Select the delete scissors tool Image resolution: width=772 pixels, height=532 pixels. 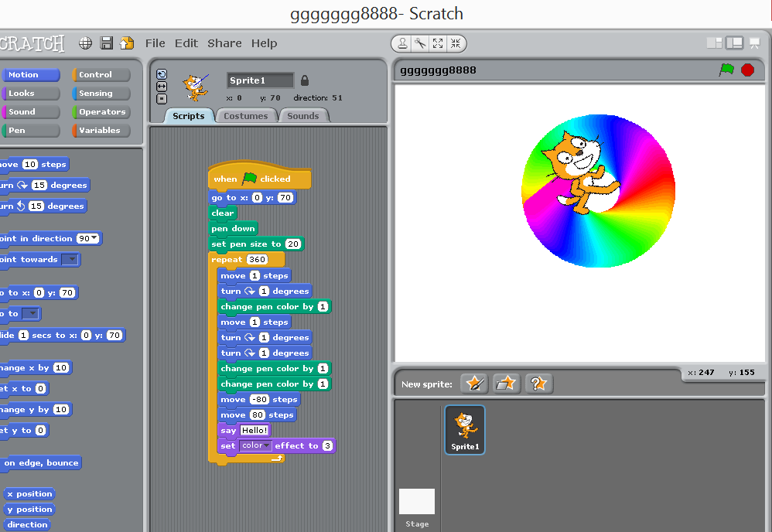coord(420,43)
